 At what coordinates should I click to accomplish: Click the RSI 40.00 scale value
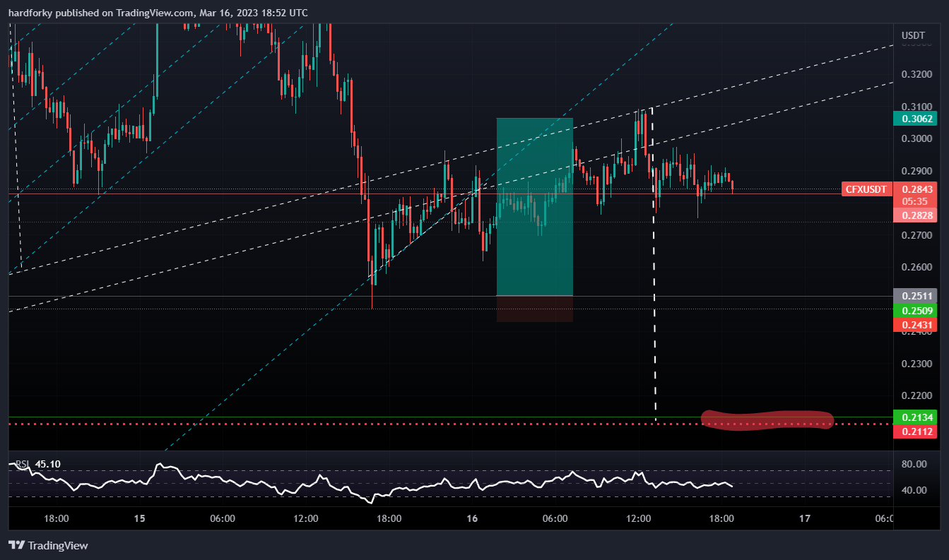[x=915, y=490]
